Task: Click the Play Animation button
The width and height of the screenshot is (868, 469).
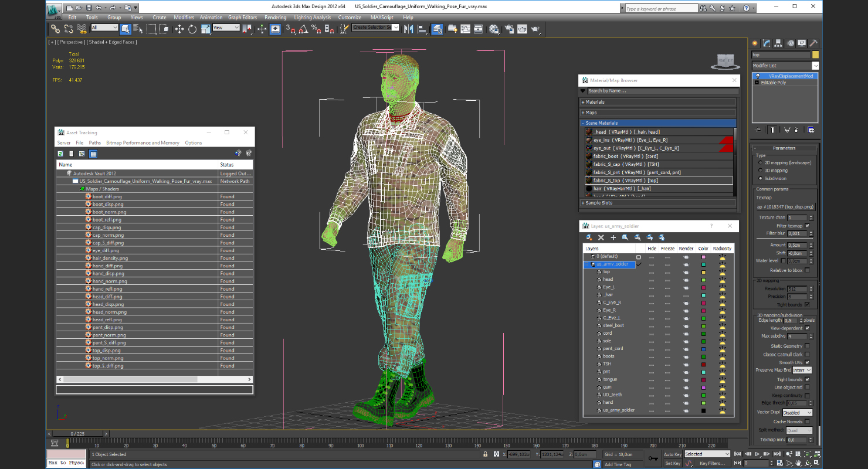Action: click(757, 454)
